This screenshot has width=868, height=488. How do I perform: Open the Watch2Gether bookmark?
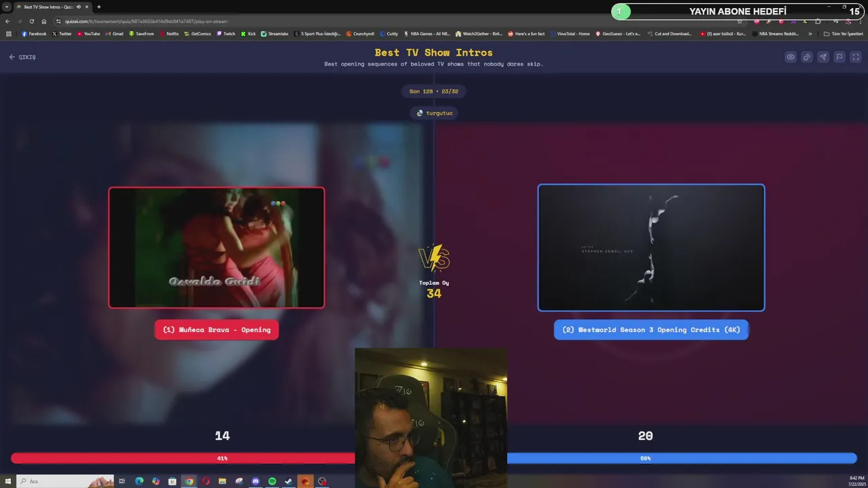479,33
